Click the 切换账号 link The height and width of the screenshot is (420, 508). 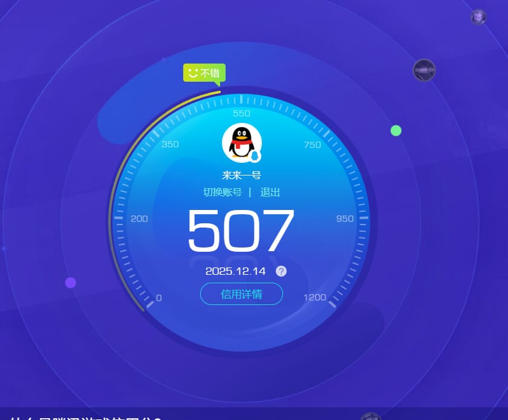223,192
